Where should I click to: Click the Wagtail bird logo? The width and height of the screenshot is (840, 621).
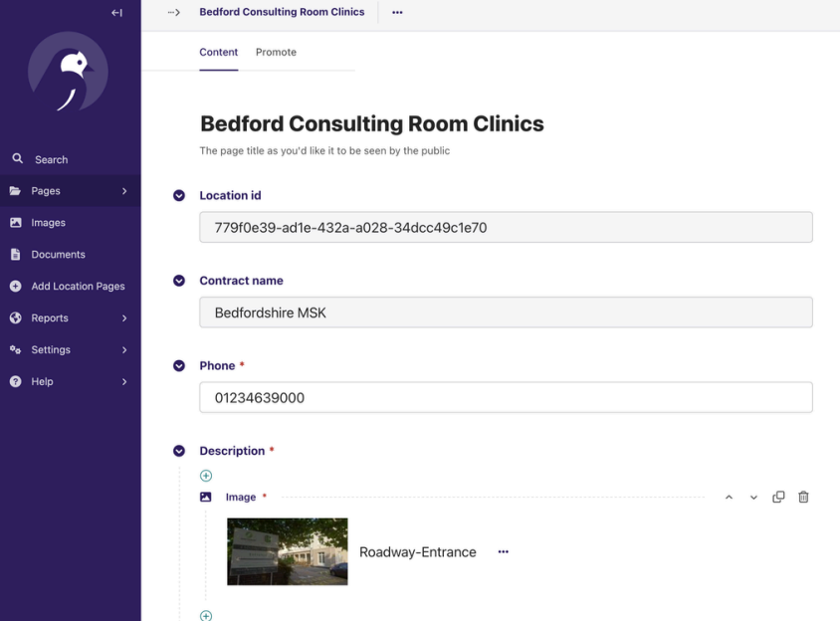tap(68, 73)
